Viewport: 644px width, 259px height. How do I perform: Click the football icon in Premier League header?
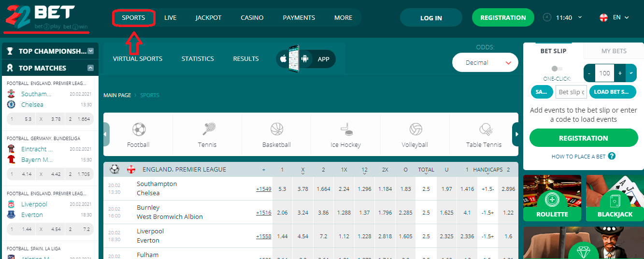pos(114,169)
